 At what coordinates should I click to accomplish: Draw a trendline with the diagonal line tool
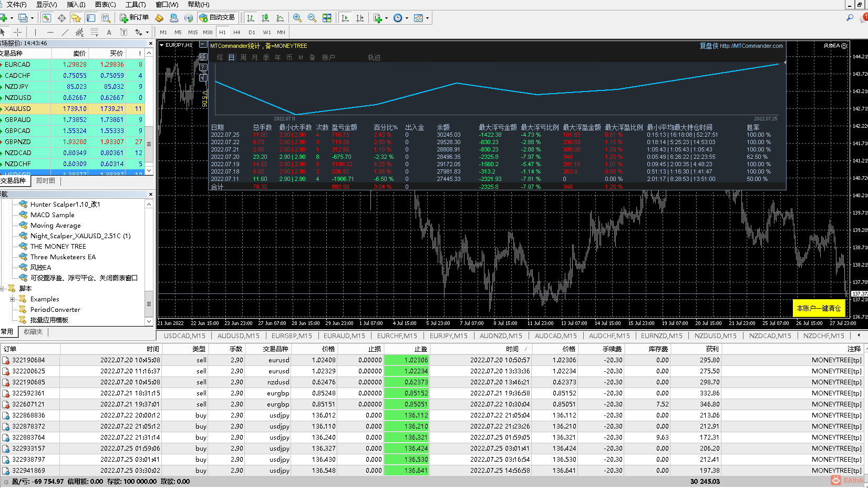[65, 32]
